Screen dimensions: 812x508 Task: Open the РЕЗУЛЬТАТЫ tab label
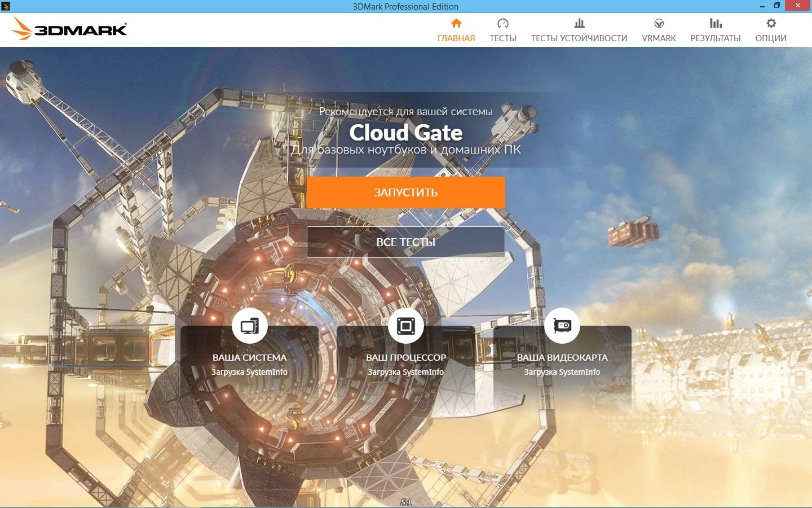coord(716,38)
